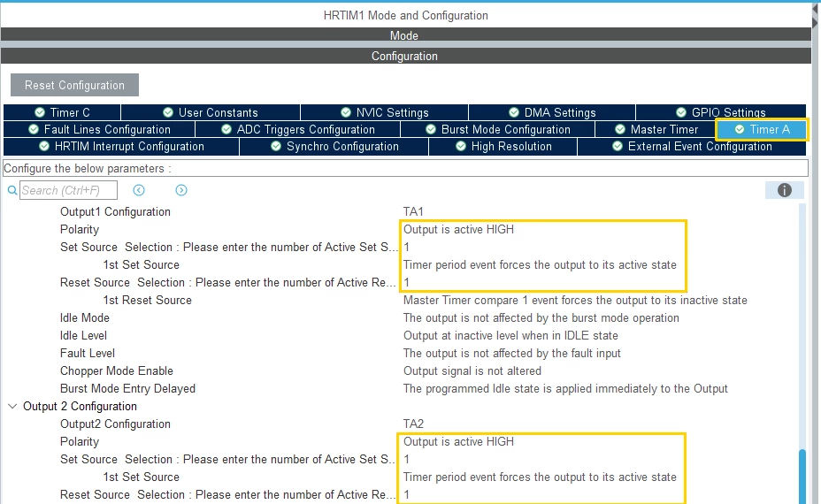The height and width of the screenshot is (504, 821).
Task: Go to previous search result arrow
Action: coord(139,190)
